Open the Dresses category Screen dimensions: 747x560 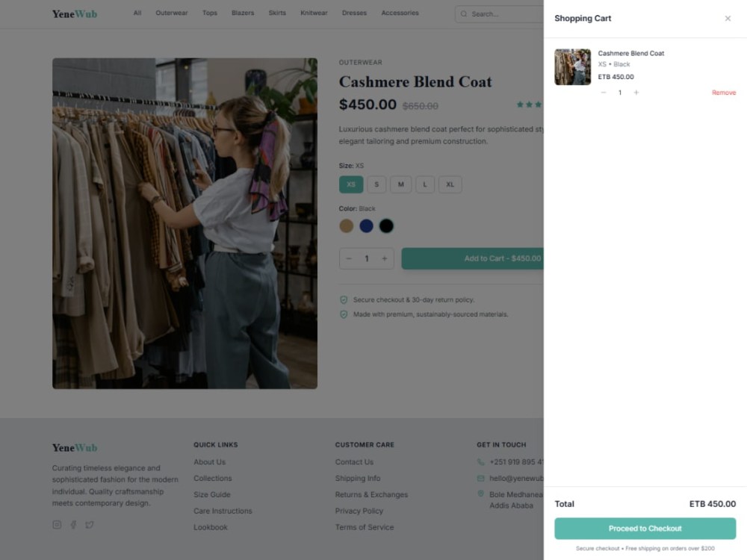point(354,13)
